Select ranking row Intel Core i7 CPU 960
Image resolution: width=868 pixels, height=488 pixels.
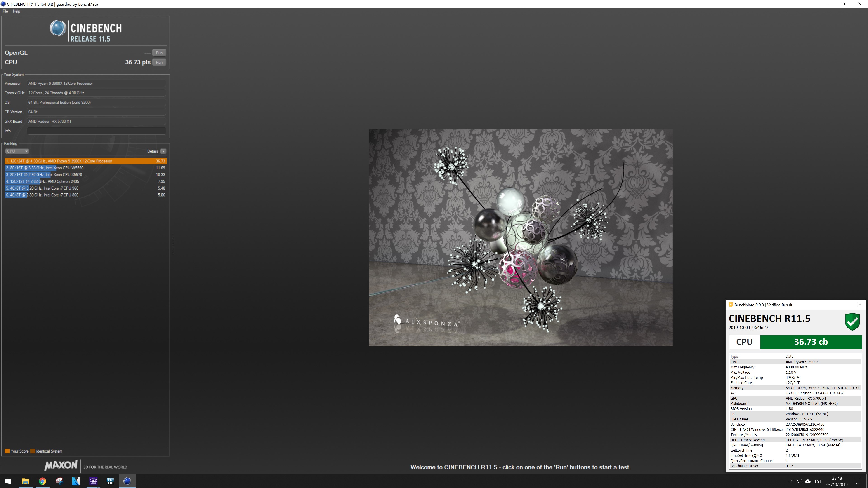coord(86,188)
